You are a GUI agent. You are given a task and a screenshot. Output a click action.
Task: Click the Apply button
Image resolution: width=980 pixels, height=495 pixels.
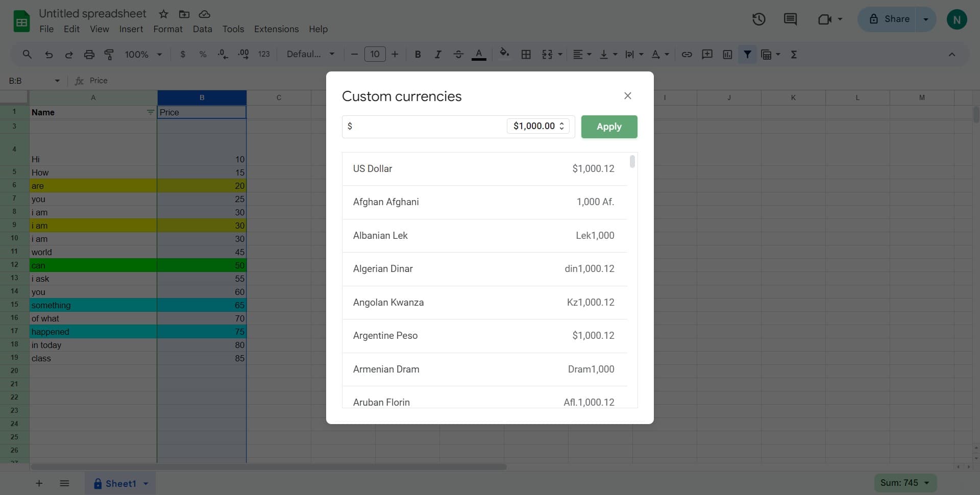coord(609,127)
